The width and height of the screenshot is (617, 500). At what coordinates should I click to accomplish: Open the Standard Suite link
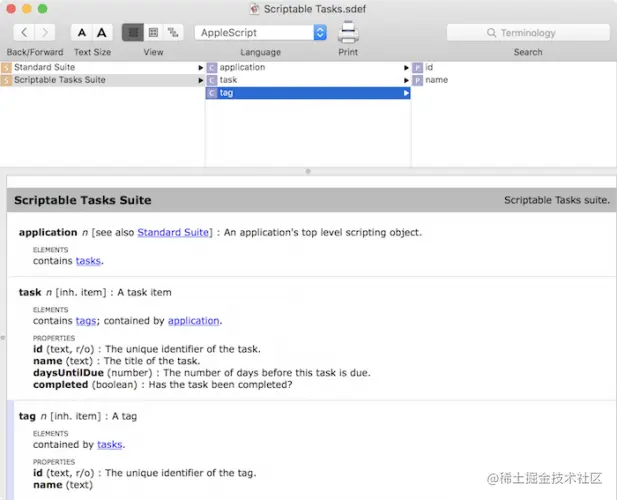pyautogui.click(x=173, y=232)
